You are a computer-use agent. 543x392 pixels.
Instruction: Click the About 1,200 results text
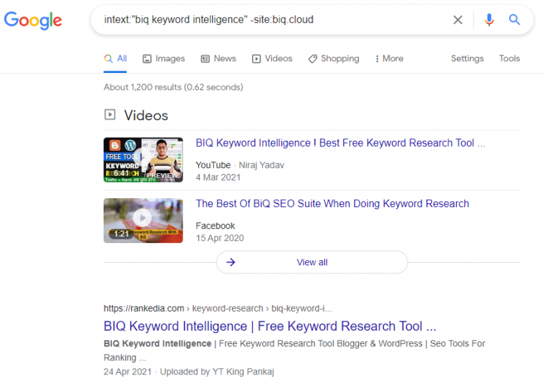(x=173, y=87)
